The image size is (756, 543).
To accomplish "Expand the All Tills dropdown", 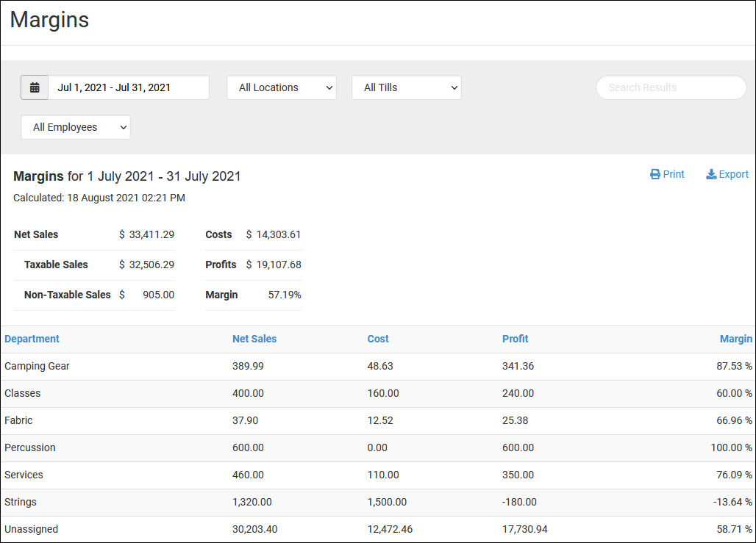I will point(407,87).
